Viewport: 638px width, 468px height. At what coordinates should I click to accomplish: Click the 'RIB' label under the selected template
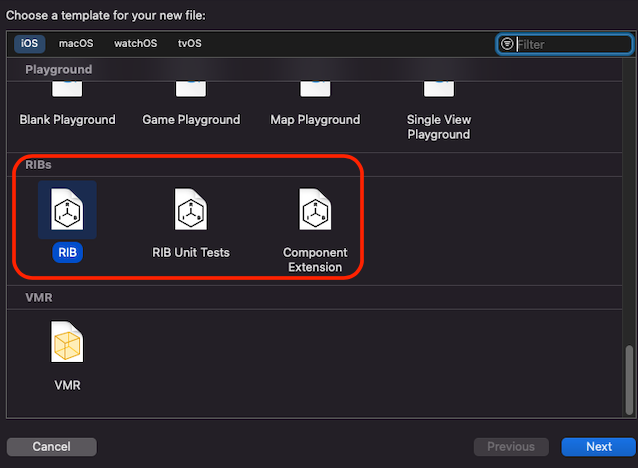pos(68,253)
